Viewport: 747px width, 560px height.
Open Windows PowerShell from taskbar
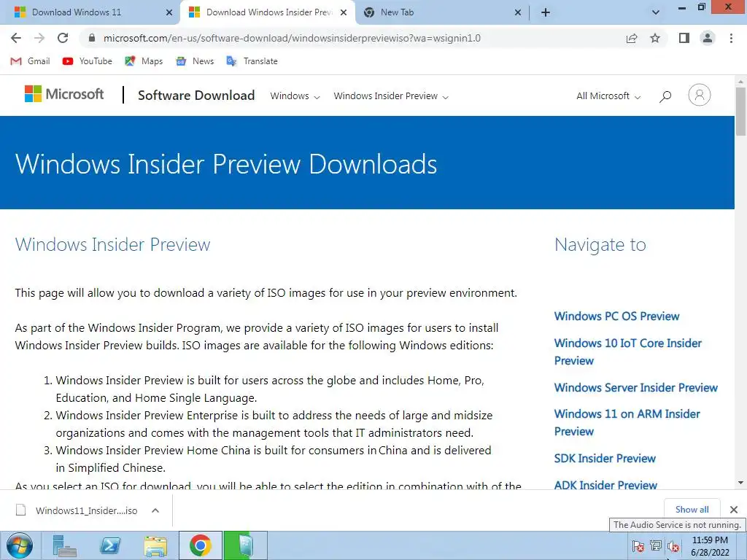pyautogui.click(x=110, y=545)
